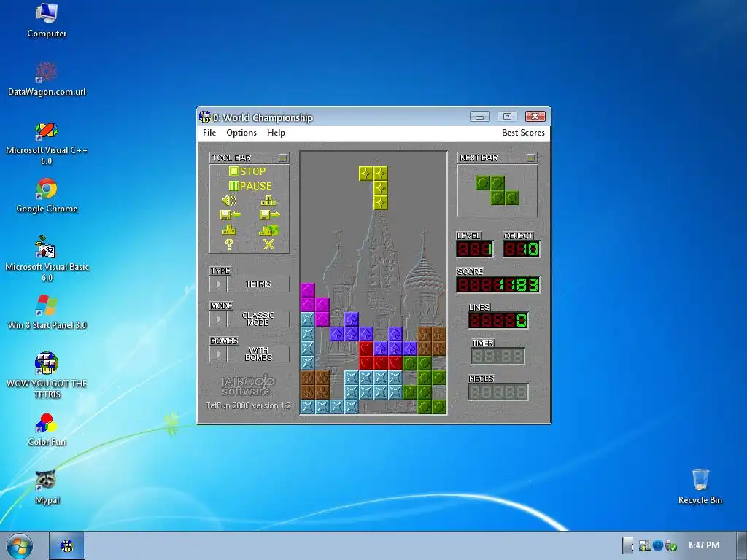Close the World Championship window
Image resolution: width=747 pixels, height=560 pixels.
(535, 117)
